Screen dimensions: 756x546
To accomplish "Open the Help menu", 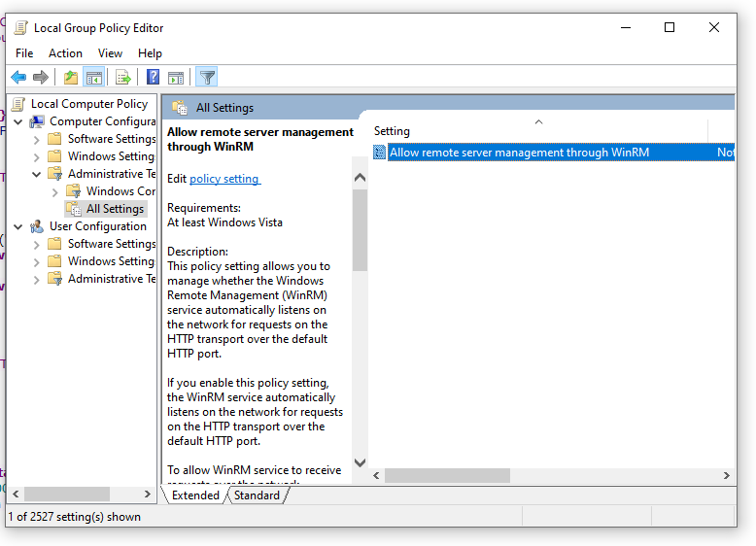I will pyautogui.click(x=150, y=53).
